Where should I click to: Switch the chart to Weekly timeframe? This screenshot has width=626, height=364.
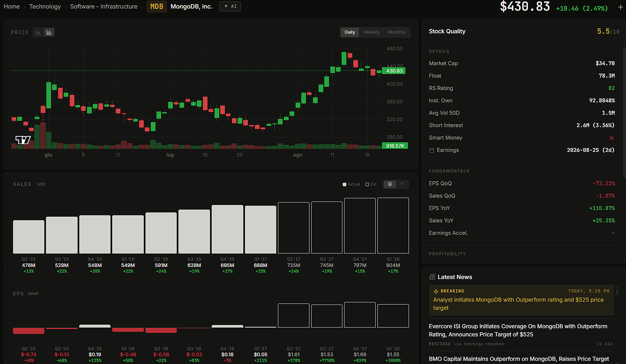click(x=372, y=32)
